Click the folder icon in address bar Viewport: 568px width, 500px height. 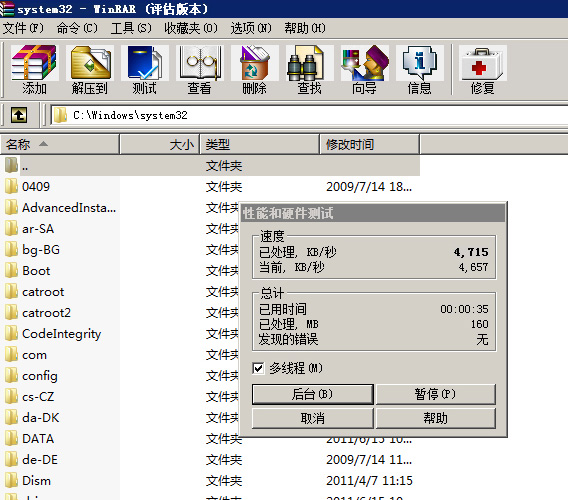[x=60, y=115]
